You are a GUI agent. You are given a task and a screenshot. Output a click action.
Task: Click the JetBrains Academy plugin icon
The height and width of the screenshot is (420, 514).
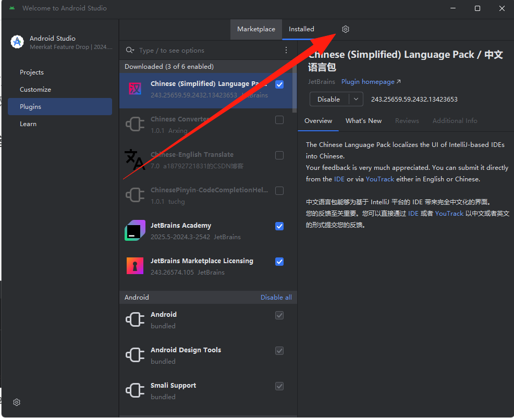pos(134,230)
